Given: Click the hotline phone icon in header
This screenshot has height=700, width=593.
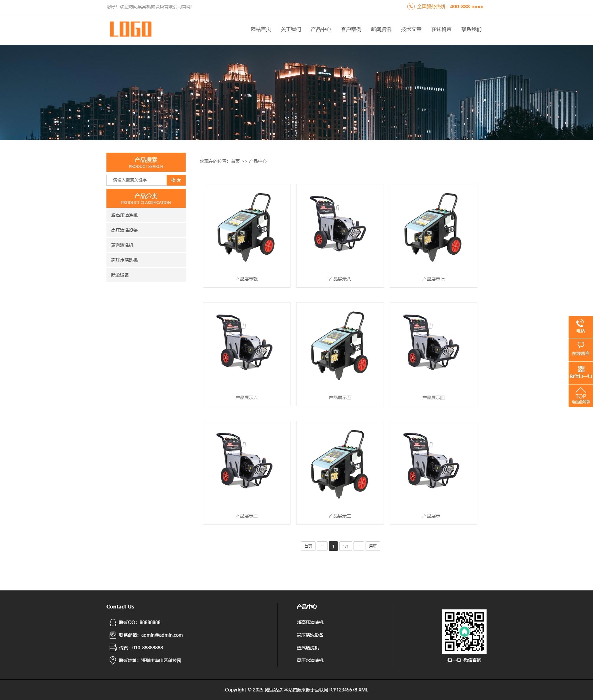Looking at the screenshot, I should click(411, 7).
